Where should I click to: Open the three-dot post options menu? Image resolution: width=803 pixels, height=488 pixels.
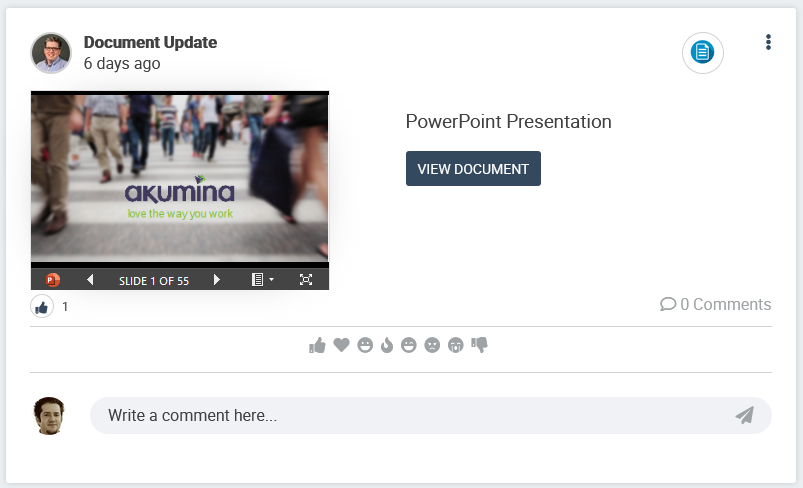pyautogui.click(x=768, y=42)
